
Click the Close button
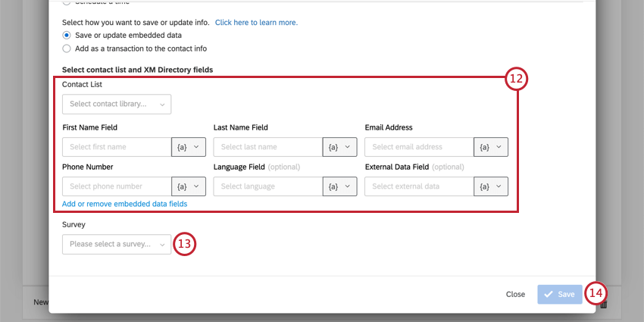pyautogui.click(x=515, y=295)
